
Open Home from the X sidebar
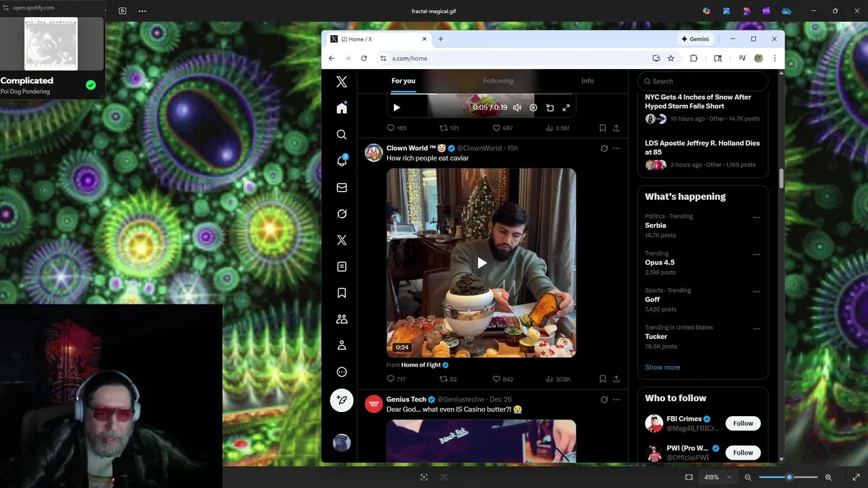[342, 108]
